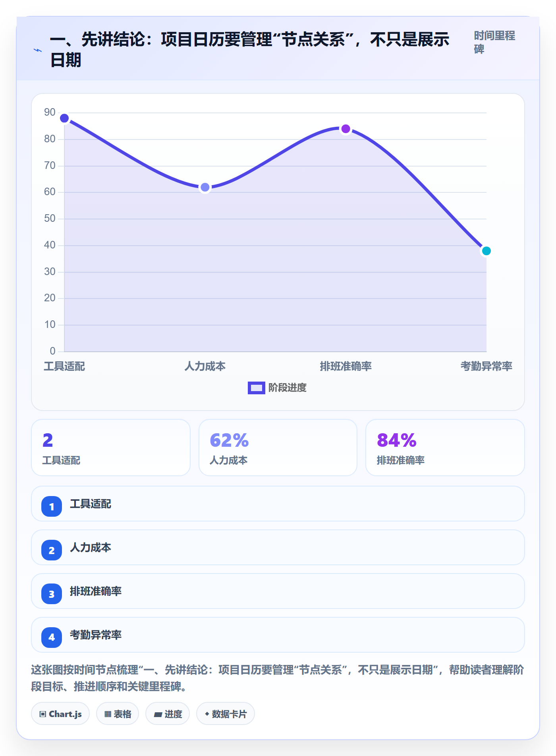Click the bar icon in the 进度 chip
Screen dimensions: 556x756
click(x=158, y=715)
